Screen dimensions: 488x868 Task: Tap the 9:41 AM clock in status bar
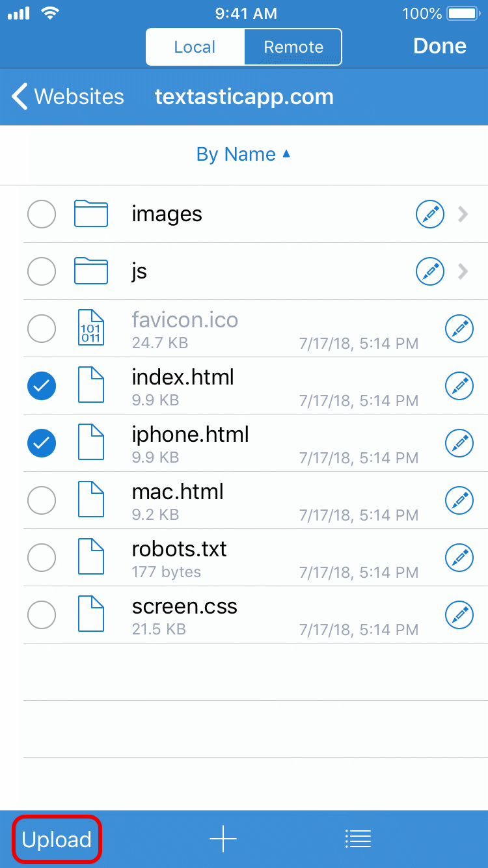246,13
